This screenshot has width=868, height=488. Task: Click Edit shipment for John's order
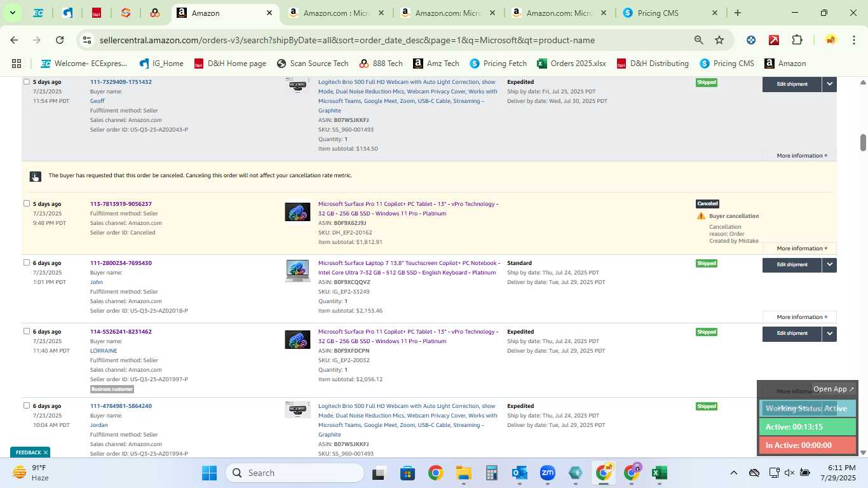[x=792, y=265]
